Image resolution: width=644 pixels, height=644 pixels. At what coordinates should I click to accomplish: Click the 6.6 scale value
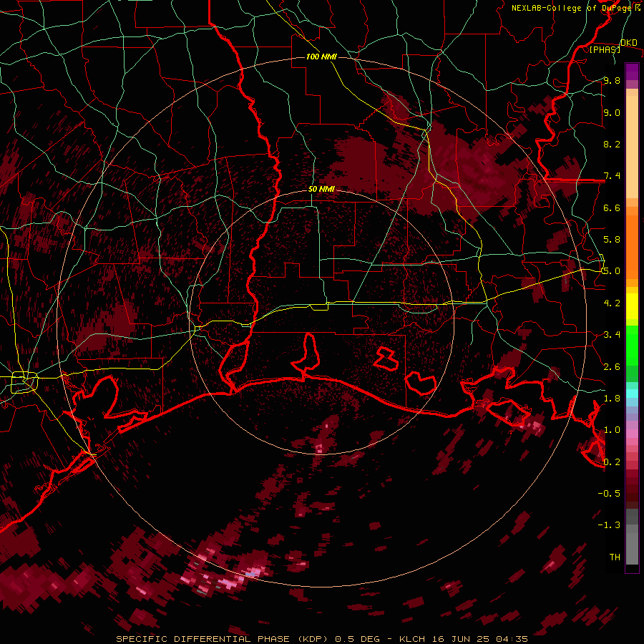[x=612, y=208]
